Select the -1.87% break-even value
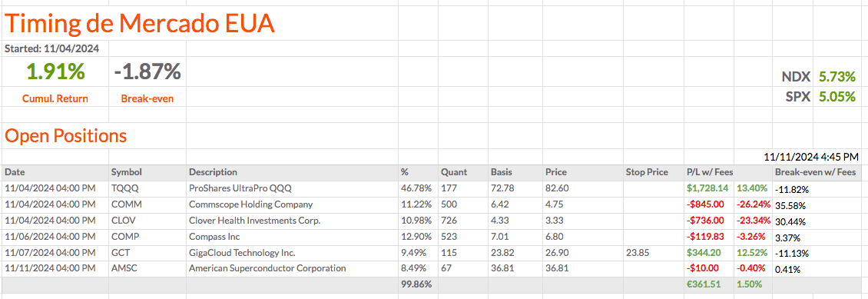Image resolution: width=868 pixels, height=299 pixels. pyautogui.click(x=147, y=71)
